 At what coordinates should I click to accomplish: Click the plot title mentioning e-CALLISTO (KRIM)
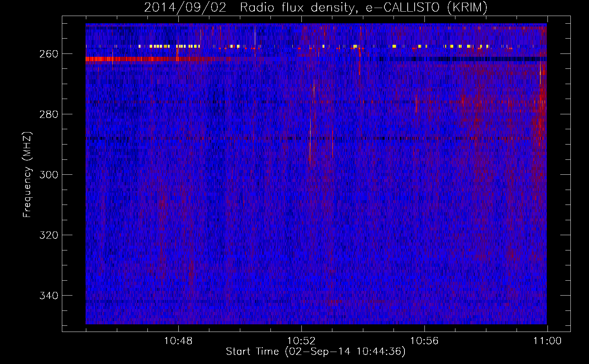pyautogui.click(x=316, y=7)
